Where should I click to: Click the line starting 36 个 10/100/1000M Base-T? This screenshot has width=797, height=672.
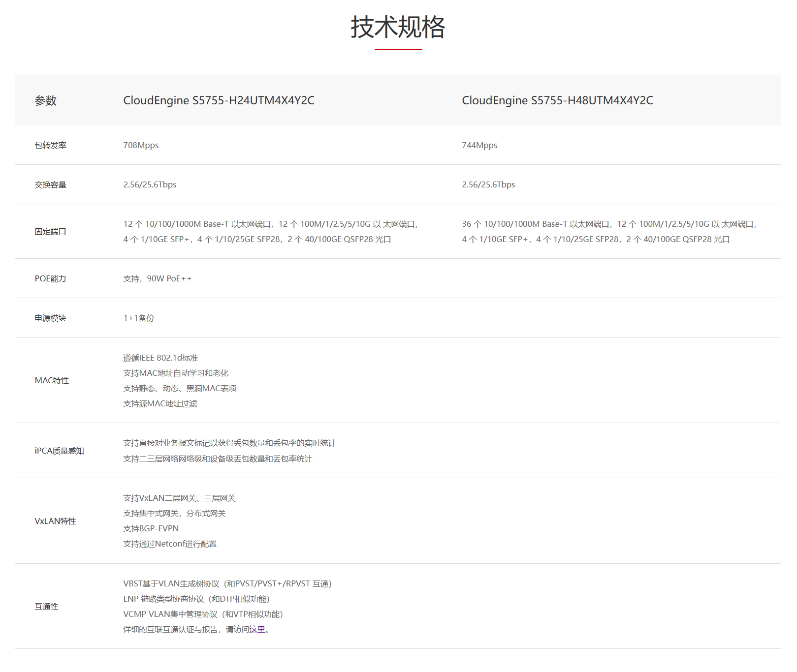click(610, 224)
